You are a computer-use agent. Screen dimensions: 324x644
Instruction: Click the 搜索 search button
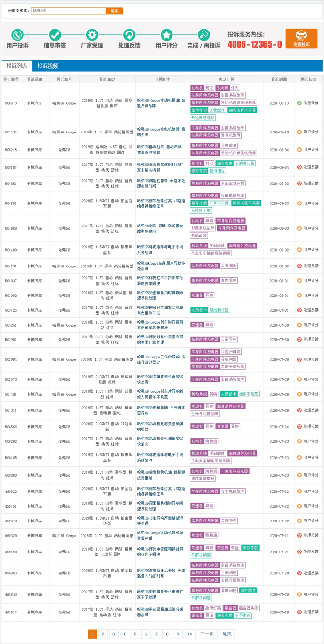click(x=115, y=10)
